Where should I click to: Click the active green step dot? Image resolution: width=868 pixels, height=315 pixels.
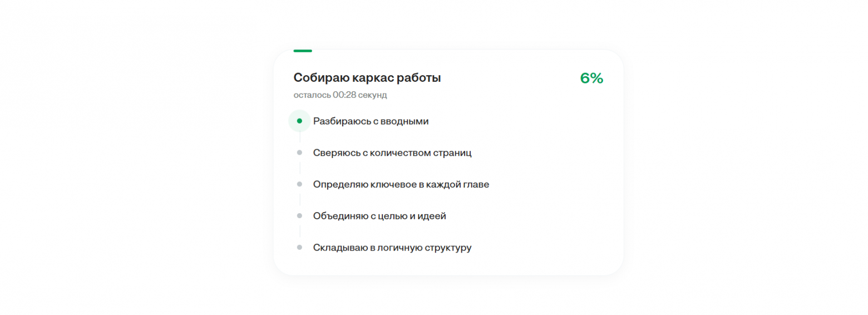pyautogui.click(x=299, y=121)
